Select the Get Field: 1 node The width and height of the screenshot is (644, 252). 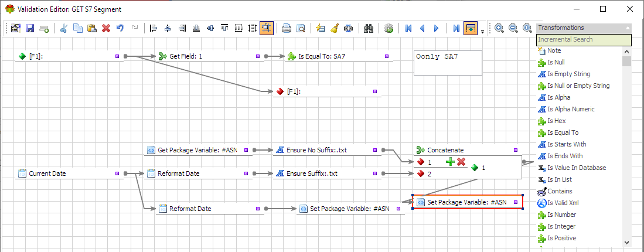[209, 56]
